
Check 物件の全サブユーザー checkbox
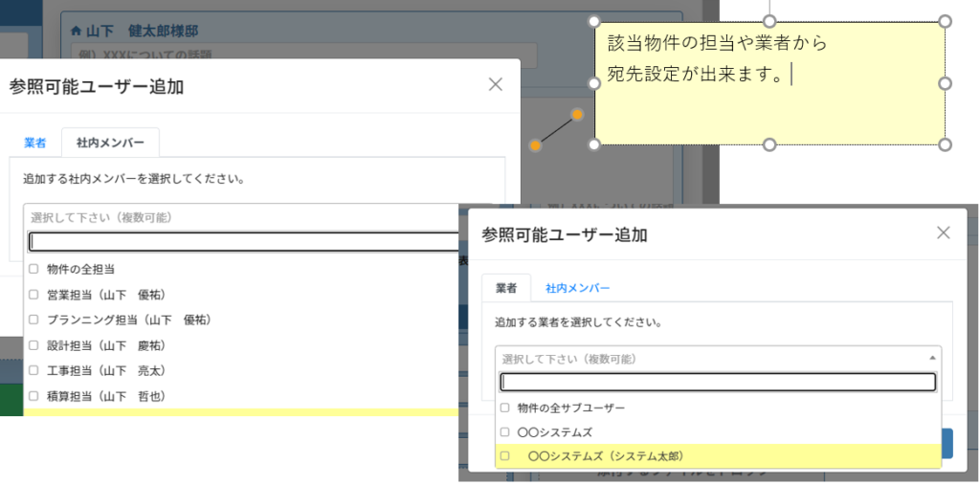point(505,408)
